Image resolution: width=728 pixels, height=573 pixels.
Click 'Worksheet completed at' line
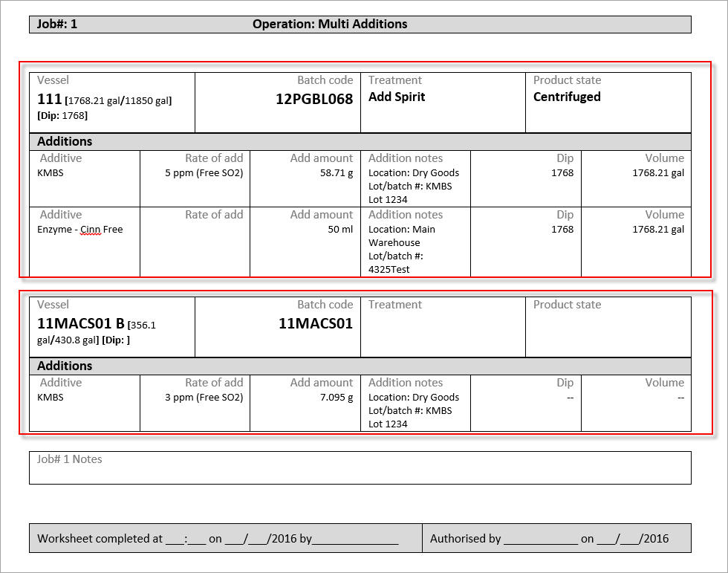pyautogui.click(x=226, y=538)
